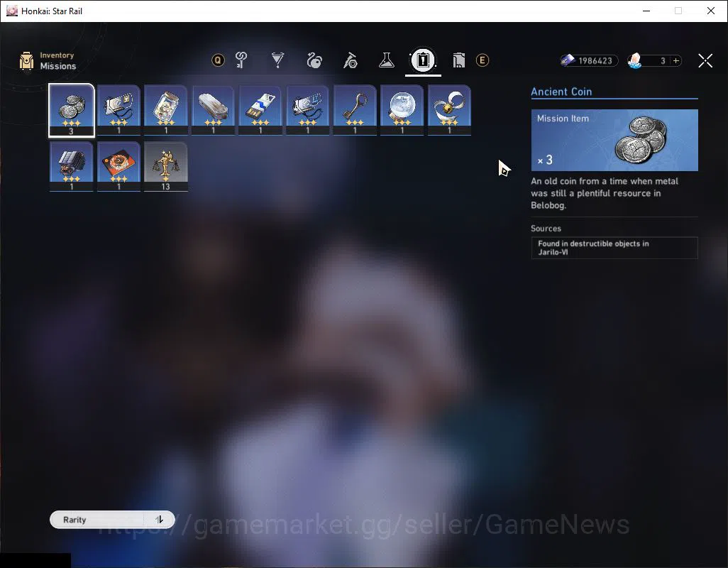
Task: Click the Inventory backpack icon
Action: 26,61
